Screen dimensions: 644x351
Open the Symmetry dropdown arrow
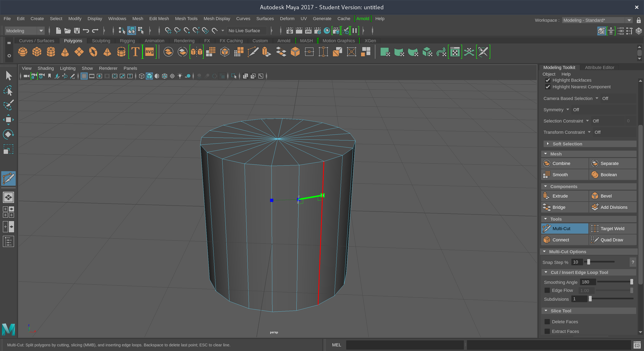coord(568,110)
